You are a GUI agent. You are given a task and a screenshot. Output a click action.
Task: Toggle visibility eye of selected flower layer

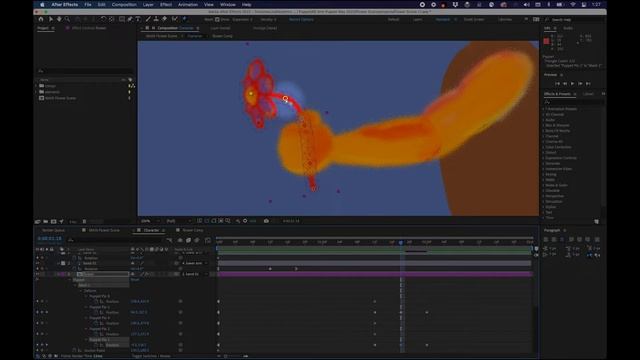38,274
